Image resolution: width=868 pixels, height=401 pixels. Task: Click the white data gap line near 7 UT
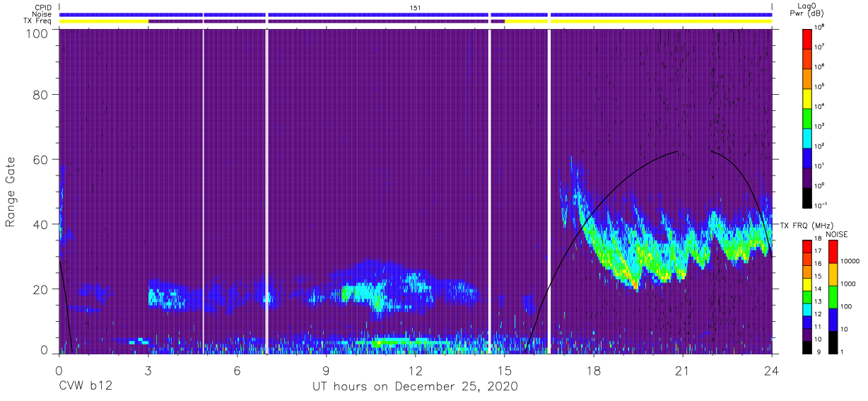coord(266,192)
